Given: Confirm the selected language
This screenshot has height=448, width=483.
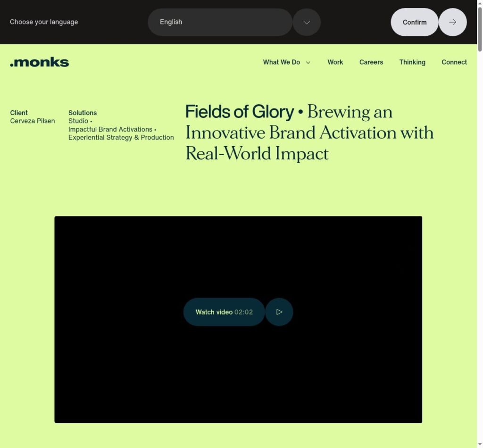Looking at the screenshot, I should pyautogui.click(x=415, y=22).
